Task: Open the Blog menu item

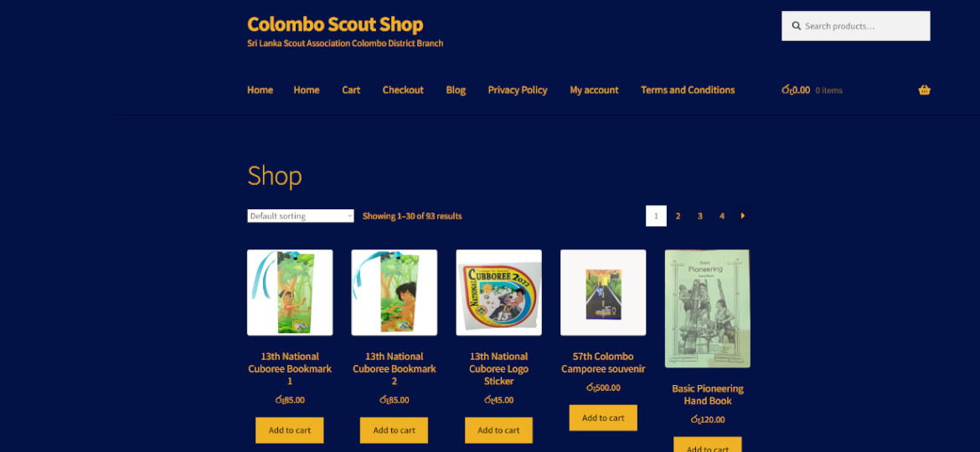Action: click(x=456, y=90)
